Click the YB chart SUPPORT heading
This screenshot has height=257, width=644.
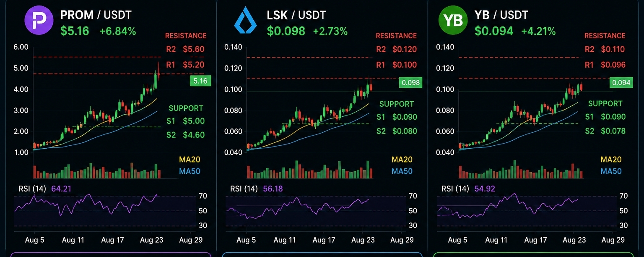(605, 103)
